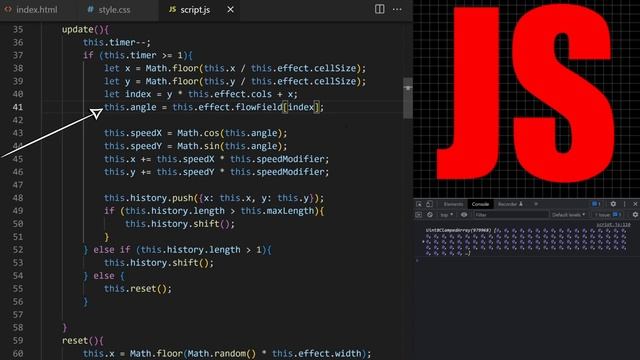Open the DevTools customize menu dots

624,204
